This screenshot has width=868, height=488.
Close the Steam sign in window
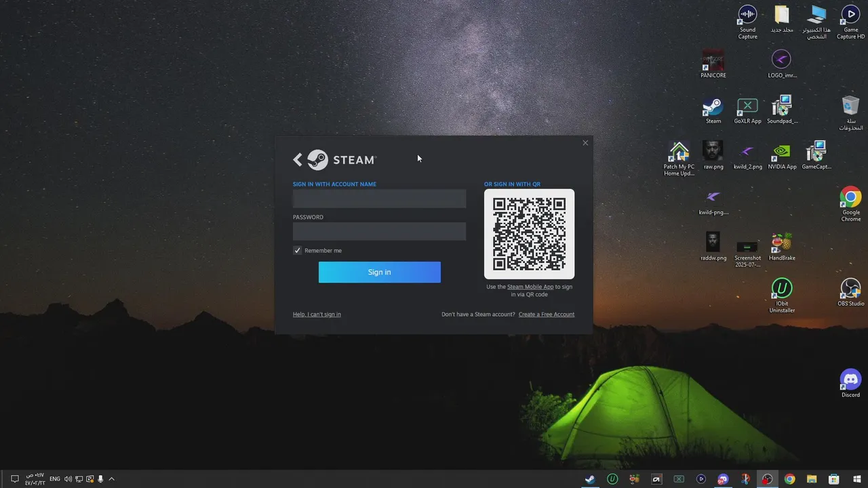click(x=585, y=143)
